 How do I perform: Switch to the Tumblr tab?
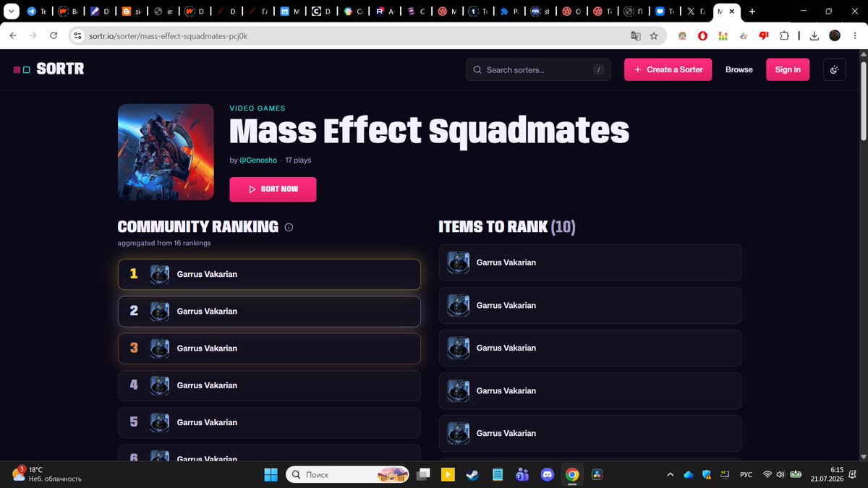[477, 12]
